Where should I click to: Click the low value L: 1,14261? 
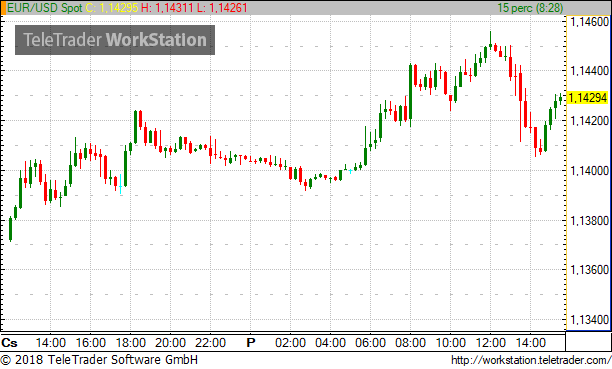pyautogui.click(x=222, y=8)
